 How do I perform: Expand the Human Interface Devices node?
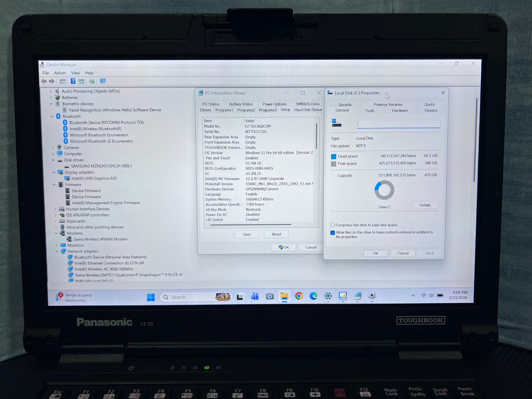click(55, 209)
